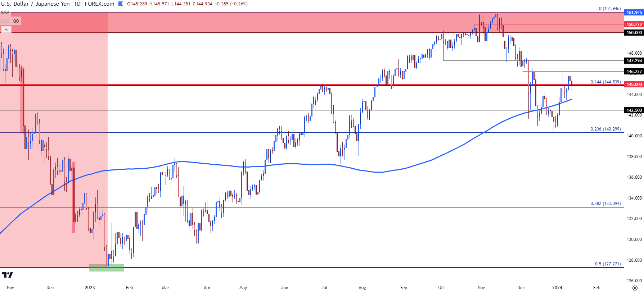
Task: Click the Oct label on the time axis
Action: coord(442,288)
